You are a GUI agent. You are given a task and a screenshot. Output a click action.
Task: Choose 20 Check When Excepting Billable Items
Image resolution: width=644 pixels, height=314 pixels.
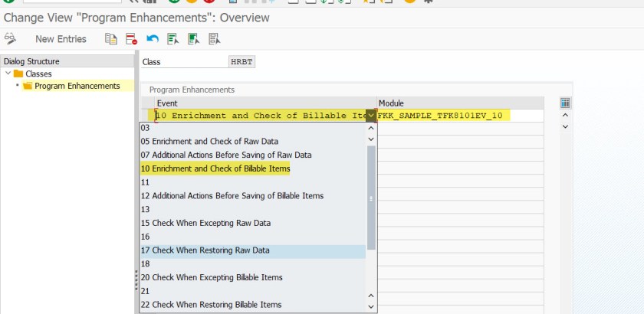click(x=252, y=277)
